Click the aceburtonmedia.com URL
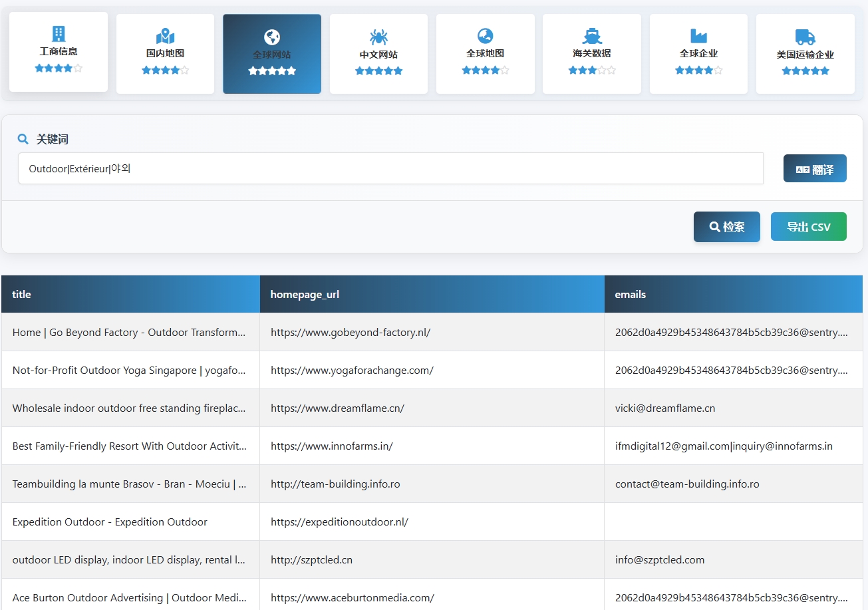Screen dimensions: 868x610 353,597
